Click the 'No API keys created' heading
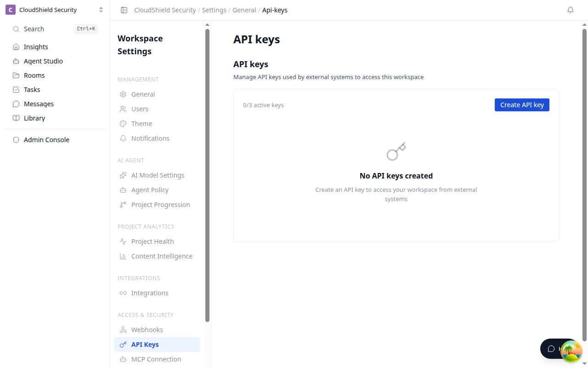 396,176
